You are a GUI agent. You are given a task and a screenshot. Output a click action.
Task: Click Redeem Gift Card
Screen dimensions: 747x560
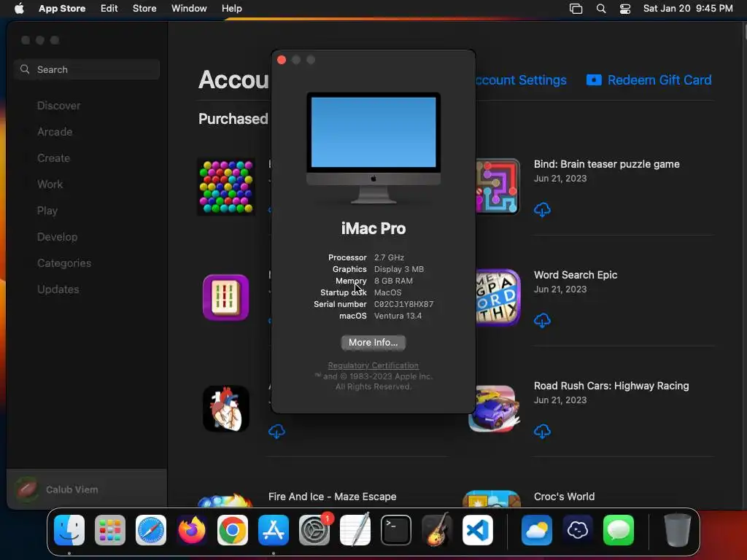click(x=649, y=80)
